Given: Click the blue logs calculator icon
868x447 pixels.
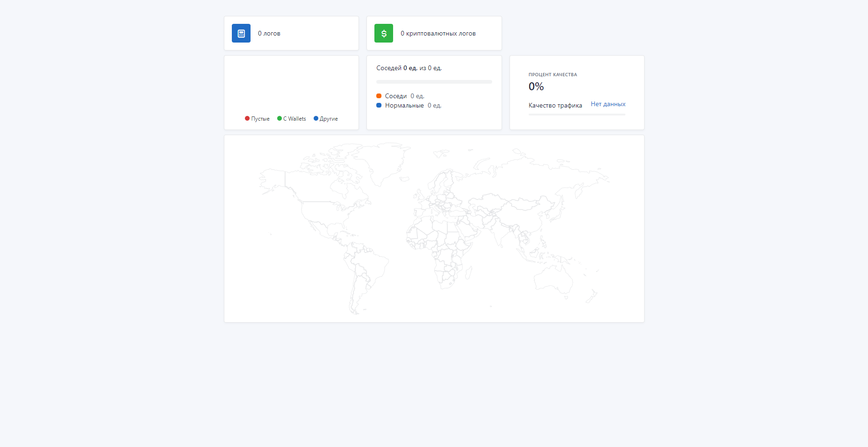Looking at the screenshot, I should pos(241,33).
